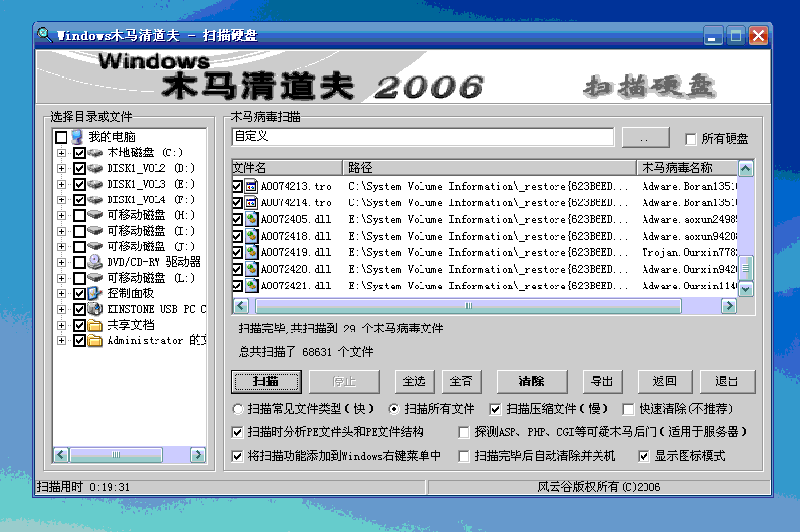Screen dimensions: 800x532
Task: Click the removable disk H: icon
Action: [95, 215]
